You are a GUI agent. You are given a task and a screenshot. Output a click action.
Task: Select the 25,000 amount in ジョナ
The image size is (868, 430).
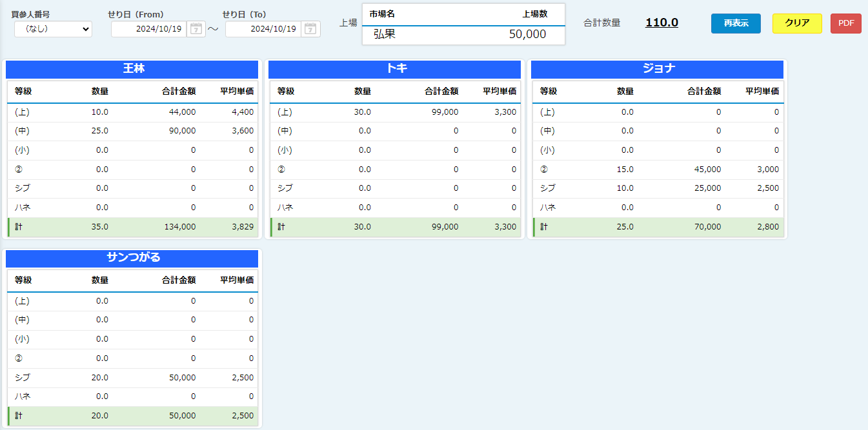tap(708, 188)
